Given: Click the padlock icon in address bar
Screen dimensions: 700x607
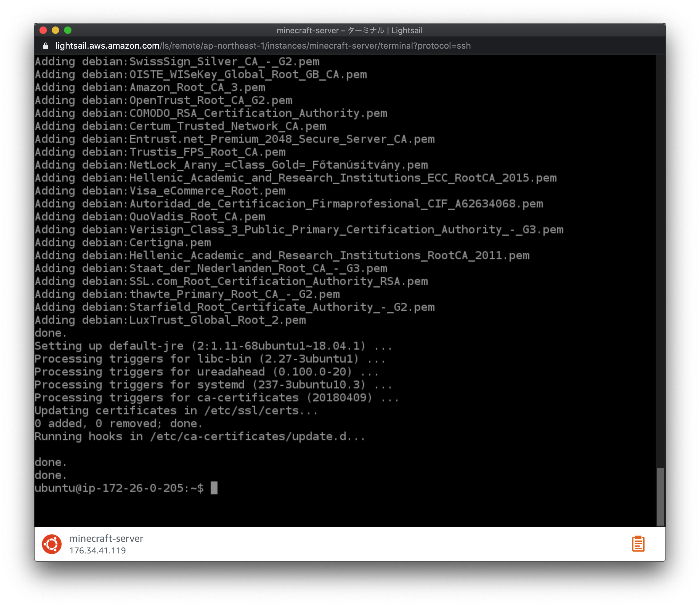Looking at the screenshot, I should click(45, 46).
